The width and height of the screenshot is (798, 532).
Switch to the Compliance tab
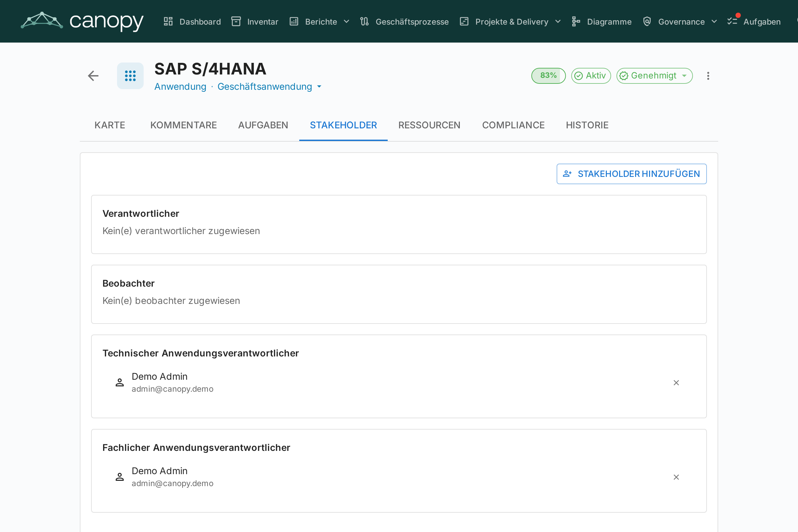[513, 125]
